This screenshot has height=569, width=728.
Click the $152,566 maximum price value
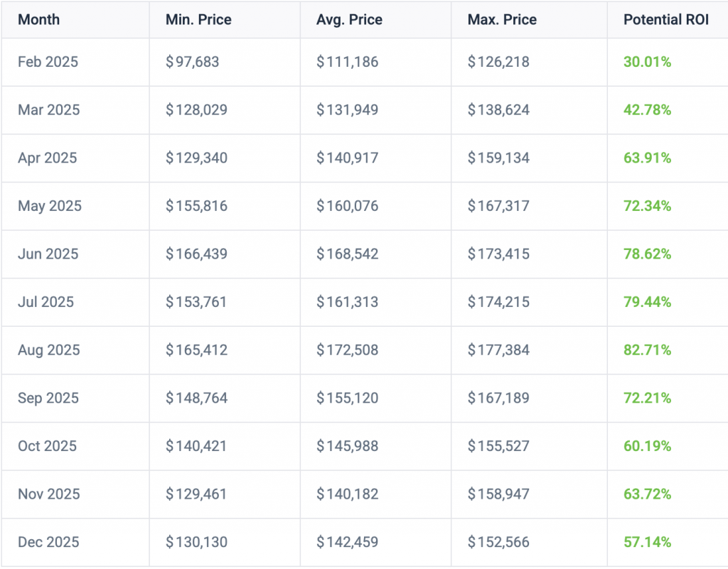click(498, 541)
